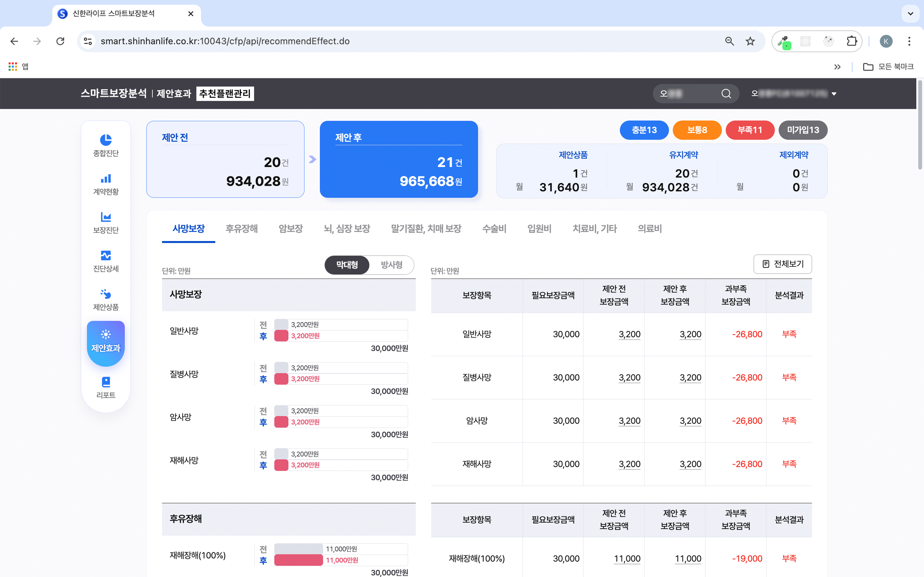
Task: Open the browser extensions puzzle icon
Action: tap(852, 41)
